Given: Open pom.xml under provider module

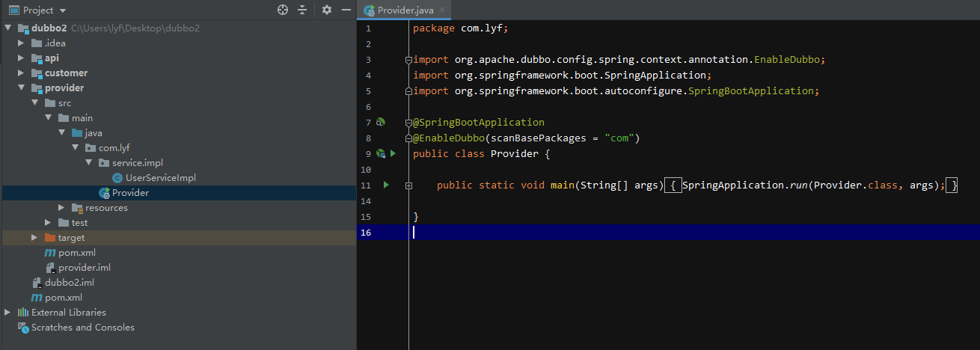Looking at the screenshot, I should point(76,253).
